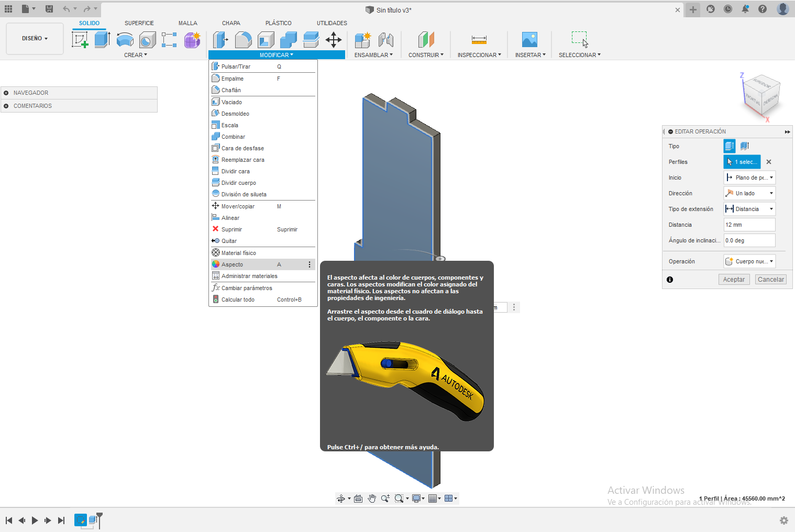Click the timeline position marker

(100, 520)
